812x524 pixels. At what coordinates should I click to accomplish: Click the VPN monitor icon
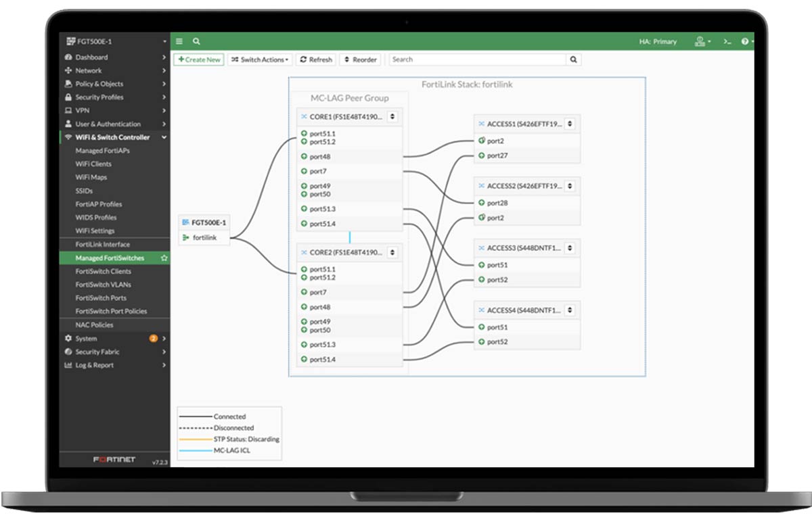(x=68, y=110)
